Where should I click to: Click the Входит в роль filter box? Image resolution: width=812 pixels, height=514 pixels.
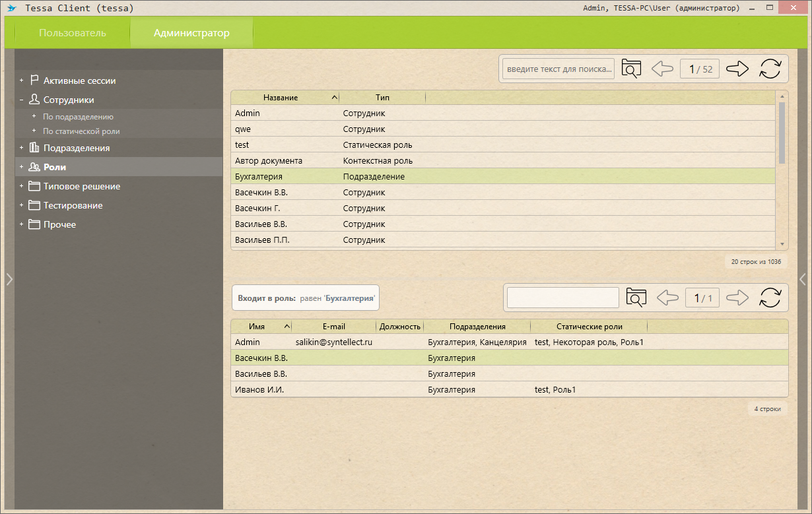[306, 298]
